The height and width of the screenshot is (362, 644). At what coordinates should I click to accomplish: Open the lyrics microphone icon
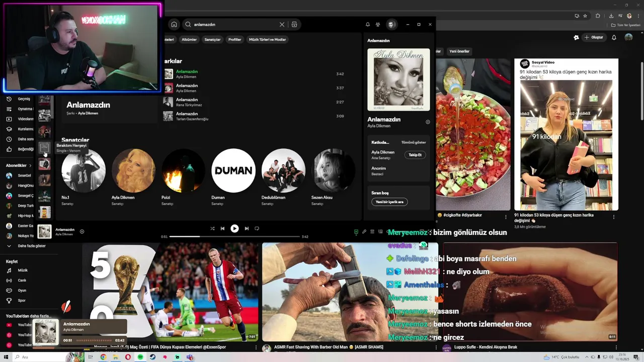(364, 232)
